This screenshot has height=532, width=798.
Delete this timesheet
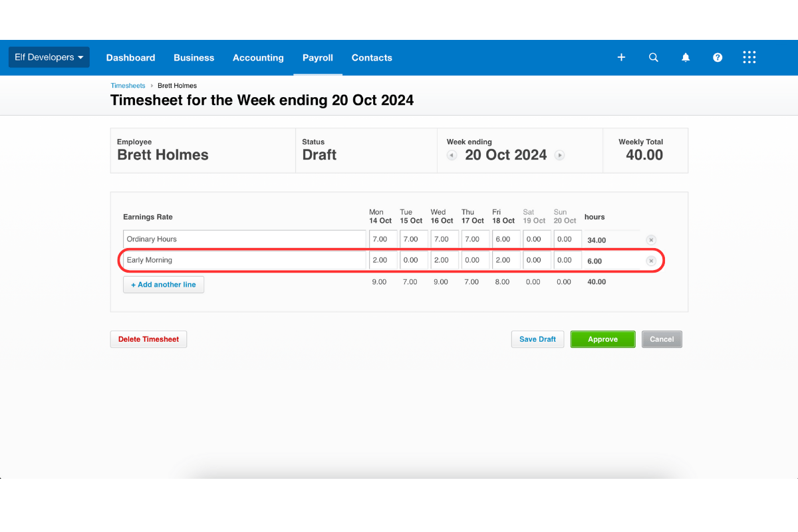tap(148, 339)
